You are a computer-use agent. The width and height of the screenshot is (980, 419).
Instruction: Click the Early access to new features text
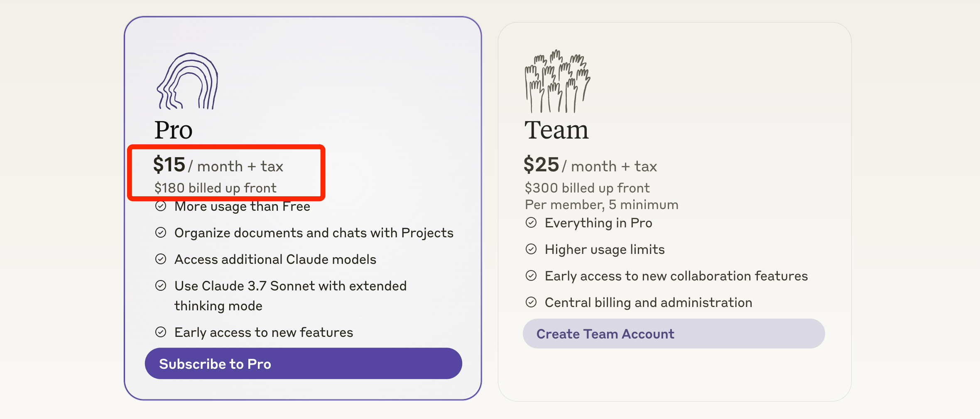pyautogui.click(x=264, y=332)
